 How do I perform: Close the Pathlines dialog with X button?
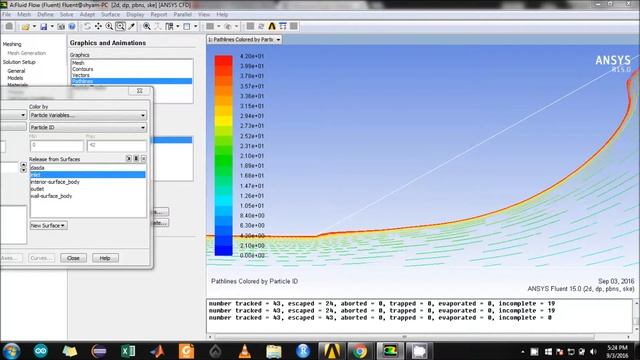(x=139, y=91)
